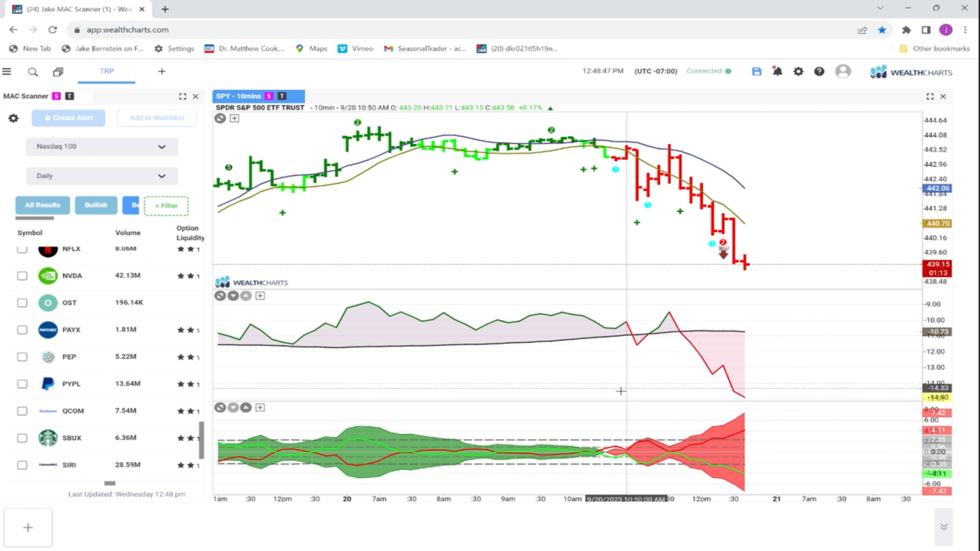Open the Daily timeframe dropdown
This screenshot has height=551, width=980.
coord(102,176)
